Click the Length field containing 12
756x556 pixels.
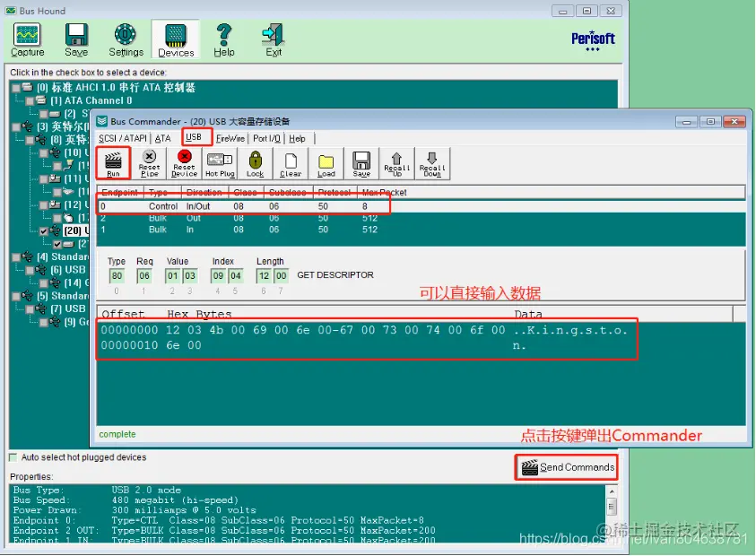(x=264, y=276)
